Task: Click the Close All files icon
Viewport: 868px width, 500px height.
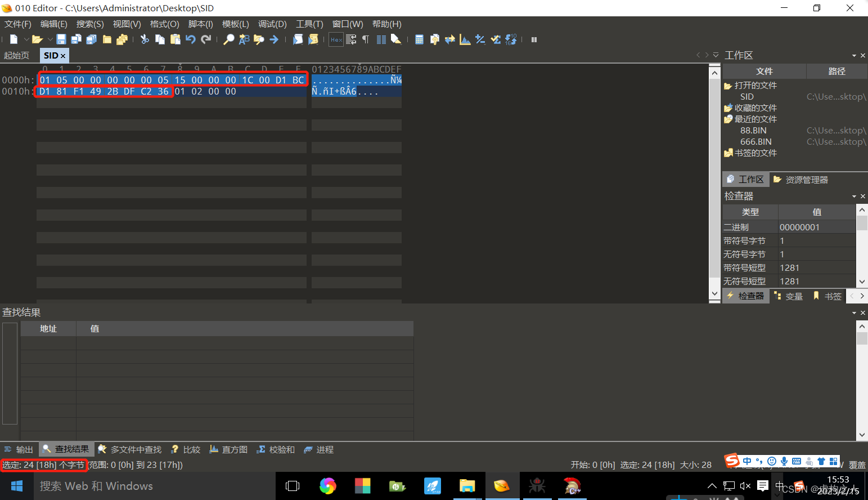Action: (x=122, y=39)
